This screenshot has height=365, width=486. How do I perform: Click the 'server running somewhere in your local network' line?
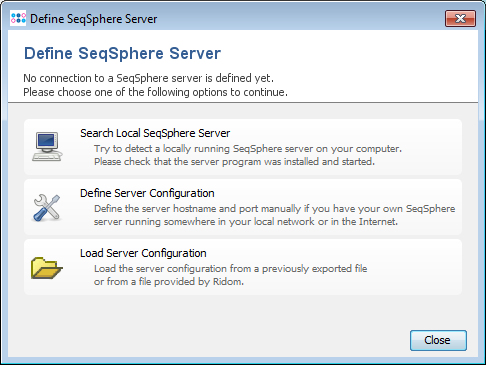point(246,222)
